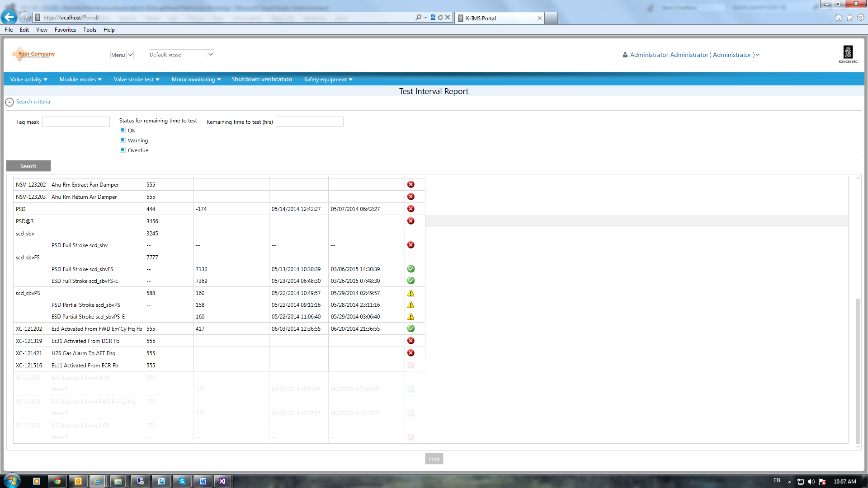
Task: Refresh the page with reload icon
Action: click(440, 17)
